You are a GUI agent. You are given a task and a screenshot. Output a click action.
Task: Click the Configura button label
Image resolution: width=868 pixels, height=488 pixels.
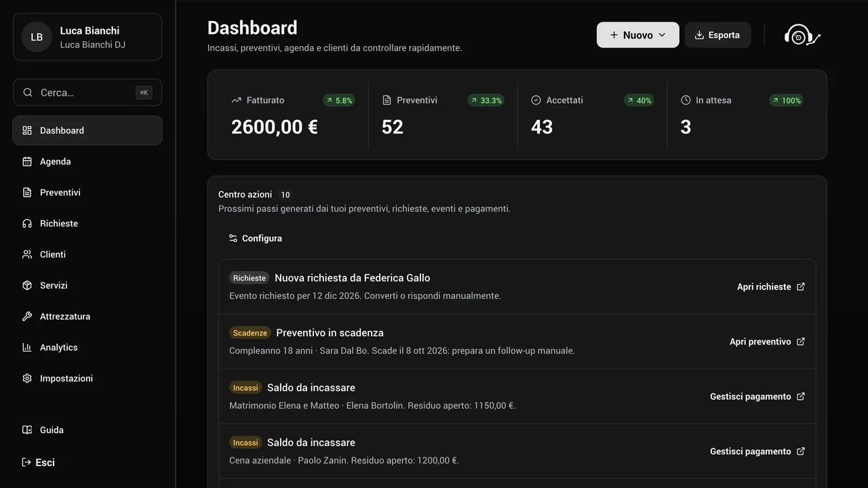pyautogui.click(x=262, y=239)
